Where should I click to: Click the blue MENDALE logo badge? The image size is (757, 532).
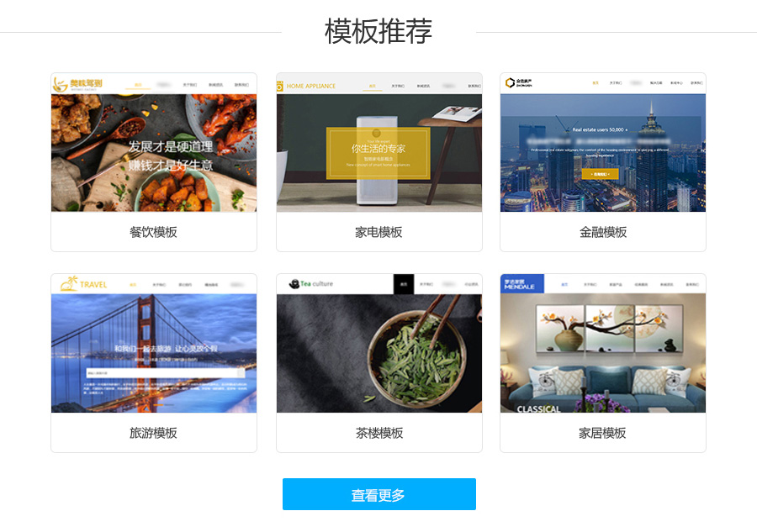click(x=522, y=283)
